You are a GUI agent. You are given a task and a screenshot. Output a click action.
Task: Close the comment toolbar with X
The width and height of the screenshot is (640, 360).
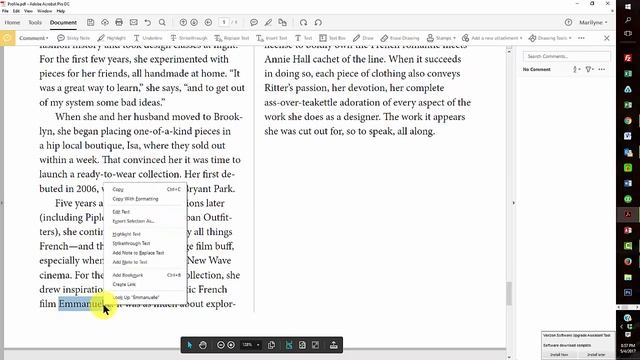[607, 38]
